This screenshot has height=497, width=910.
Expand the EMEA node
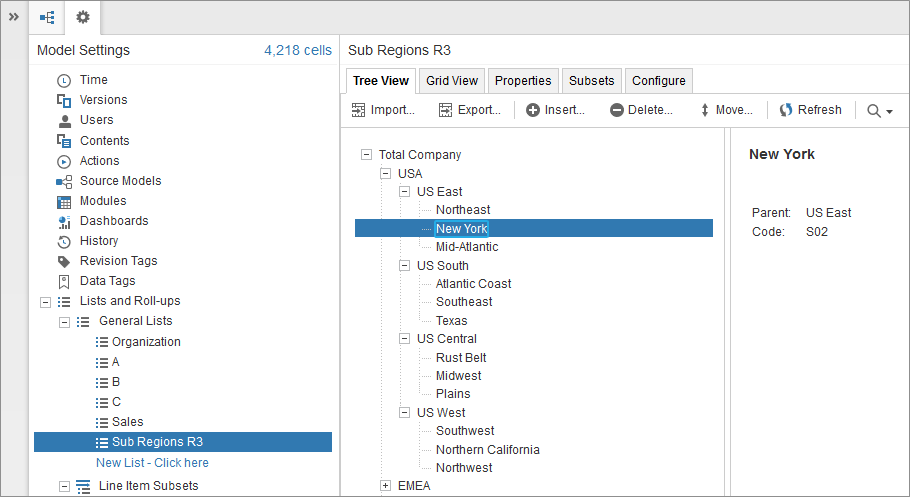point(385,485)
